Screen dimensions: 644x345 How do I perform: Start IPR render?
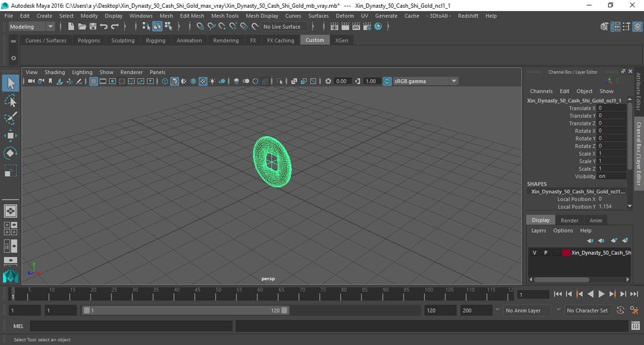[356, 27]
